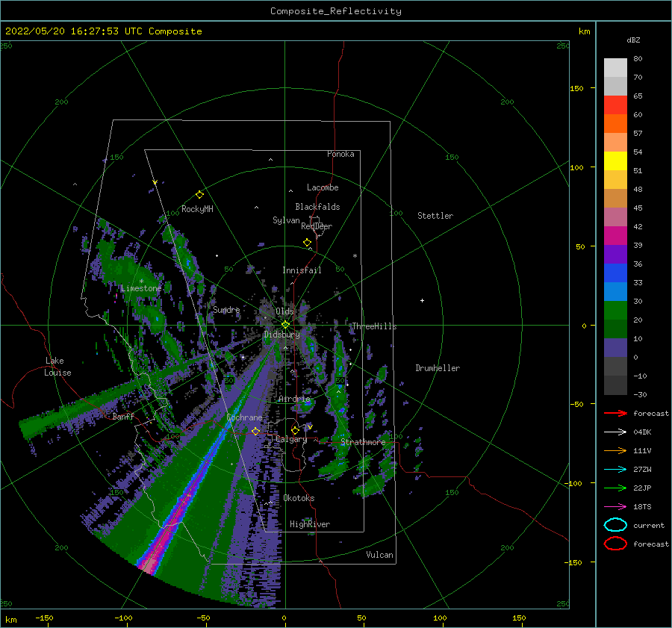The image size is (672, 628).
Task: Click the -30 value on the dBZ scale
Action: point(640,394)
